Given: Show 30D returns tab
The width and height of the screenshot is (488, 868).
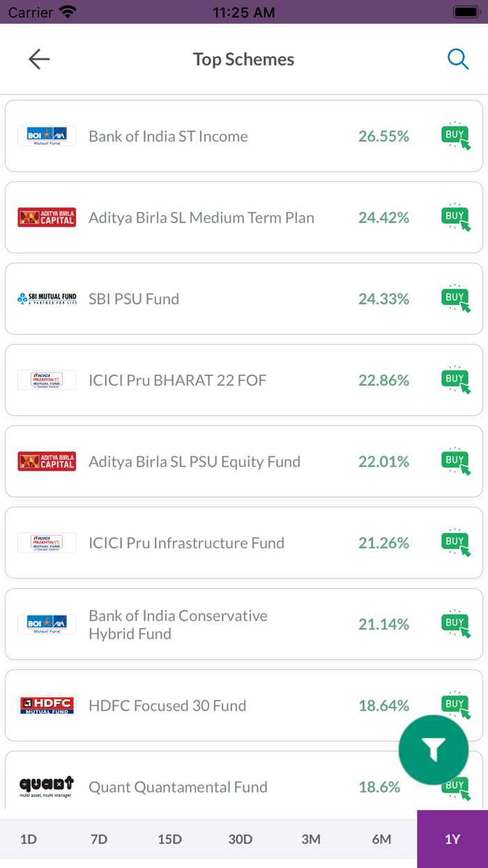Looking at the screenshot, I should tap(241, 839).
